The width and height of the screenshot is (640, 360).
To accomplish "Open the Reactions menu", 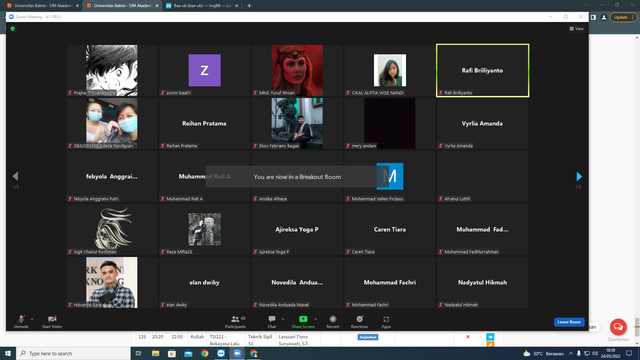I will click(x=359, y=322).
